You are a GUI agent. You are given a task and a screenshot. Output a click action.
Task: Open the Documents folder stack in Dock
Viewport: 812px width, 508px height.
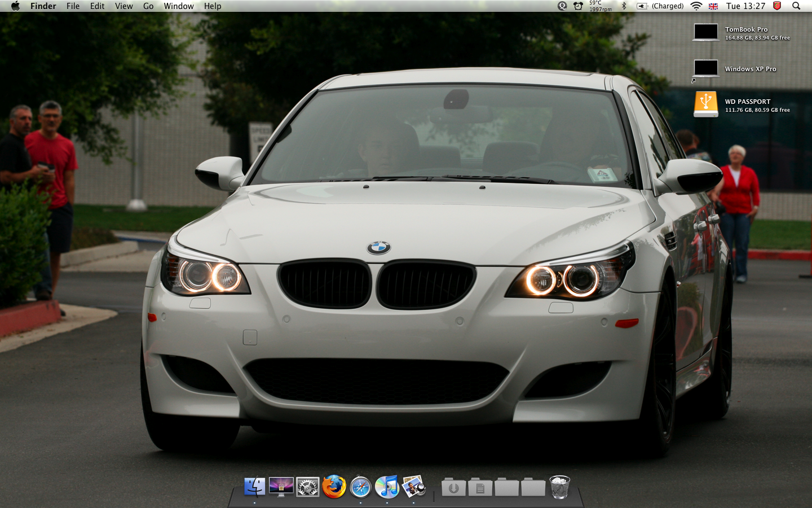point(480,487)
